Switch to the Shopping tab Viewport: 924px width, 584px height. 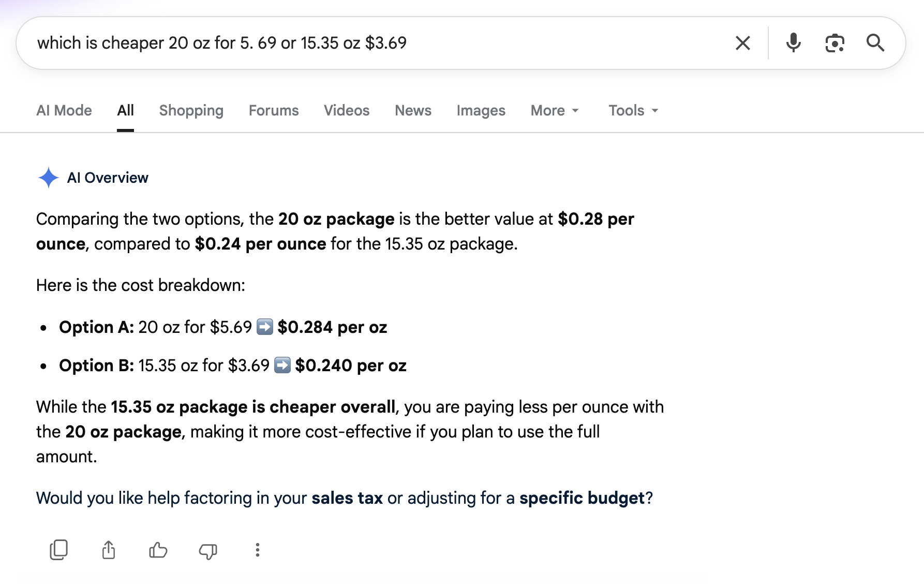point(191,110)
